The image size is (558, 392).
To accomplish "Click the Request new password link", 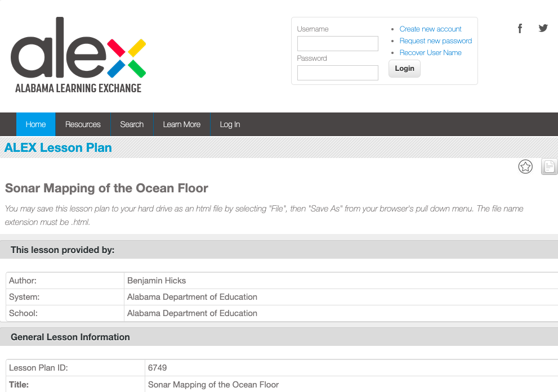I will pyautogui.click(x=435, y=40).
